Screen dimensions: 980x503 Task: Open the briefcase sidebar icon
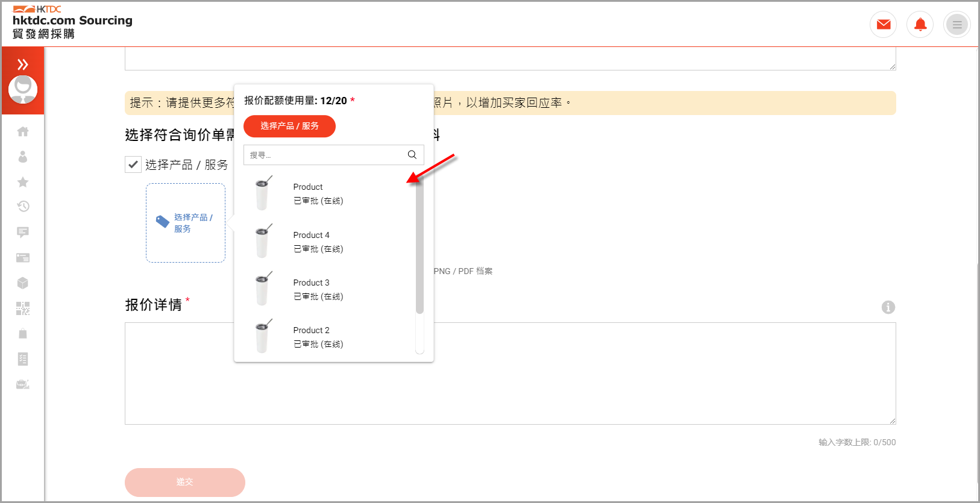pyautogui.click(x=23, y=384)
